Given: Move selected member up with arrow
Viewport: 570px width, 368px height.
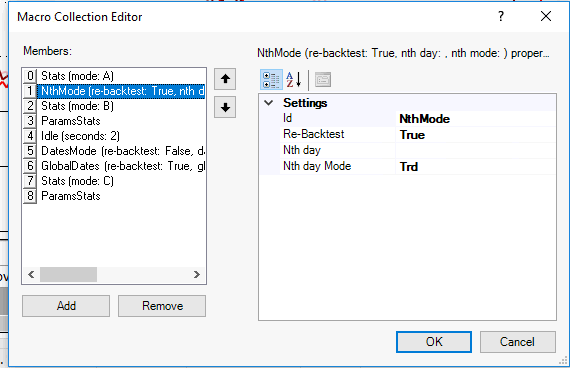Looking at the screenshot, I should tap(225, 79).
